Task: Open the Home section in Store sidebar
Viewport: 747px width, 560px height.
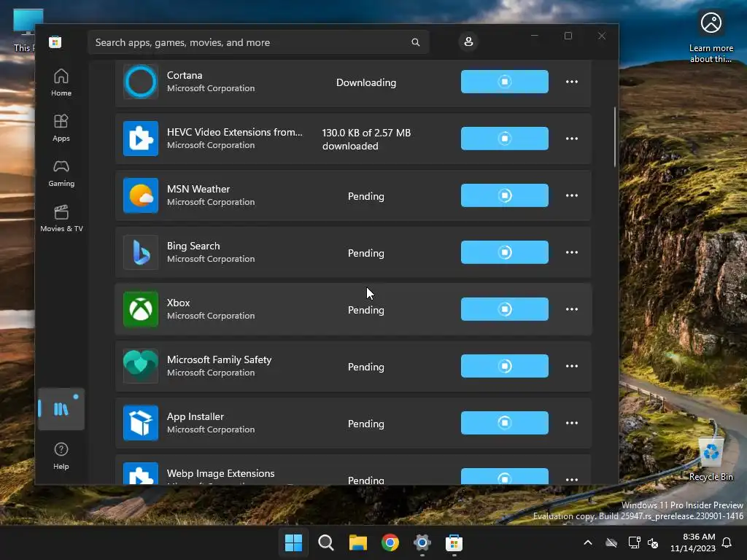Action: (61, 82)
